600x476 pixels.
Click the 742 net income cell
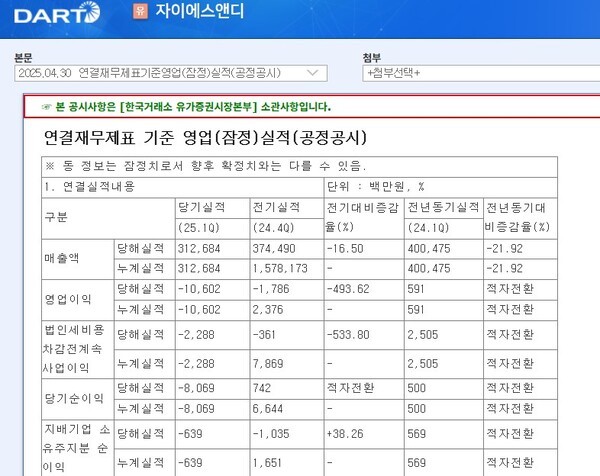[x=287, y=389]
